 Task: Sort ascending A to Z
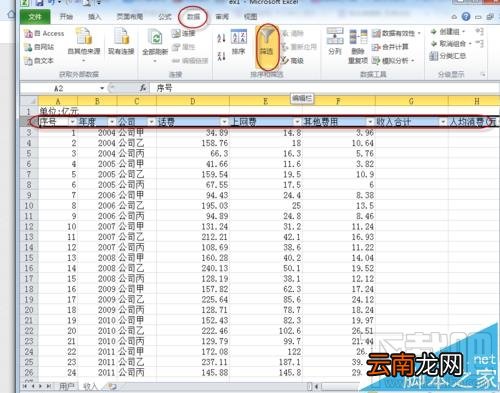point(221,38)
